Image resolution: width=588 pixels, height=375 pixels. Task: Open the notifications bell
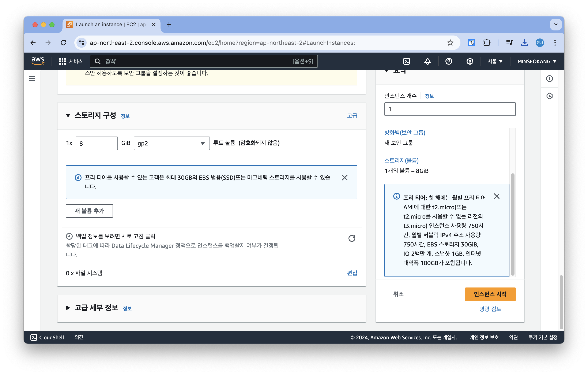coord(427,61)
